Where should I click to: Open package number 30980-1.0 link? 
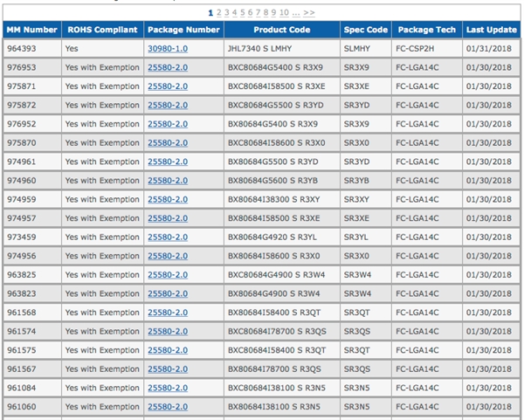pyautogui.click(x=168, y=48)
